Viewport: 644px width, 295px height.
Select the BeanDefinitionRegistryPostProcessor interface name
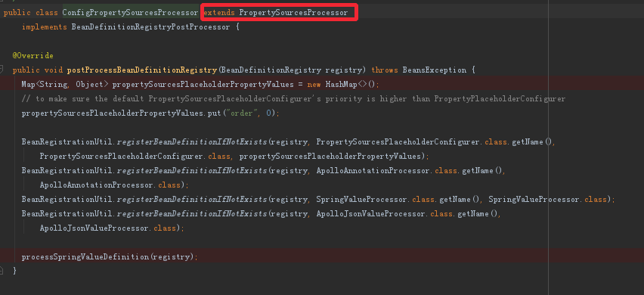pyautogui.click(x=150, y=27)
